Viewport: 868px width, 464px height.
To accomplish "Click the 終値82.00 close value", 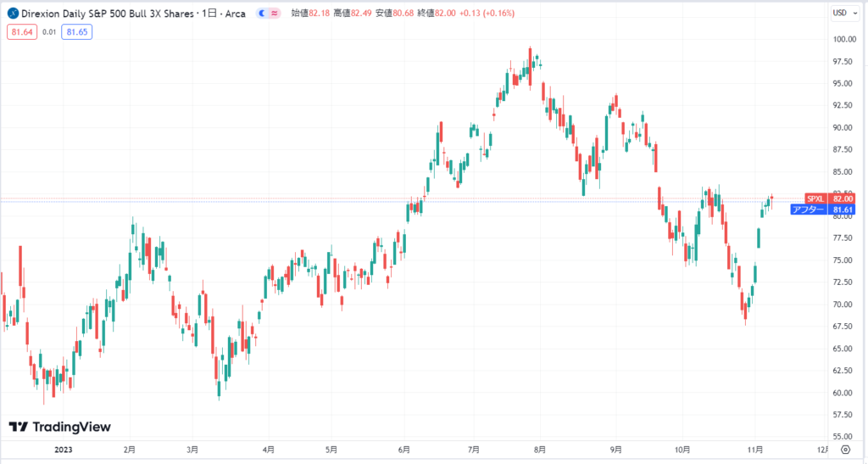I will point(437,14).
